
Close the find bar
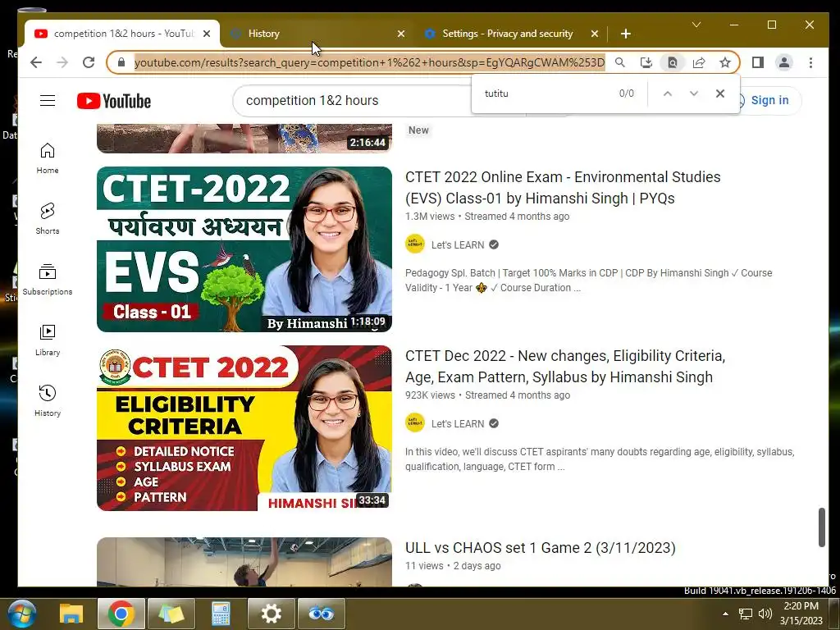(x=720, y=94)
